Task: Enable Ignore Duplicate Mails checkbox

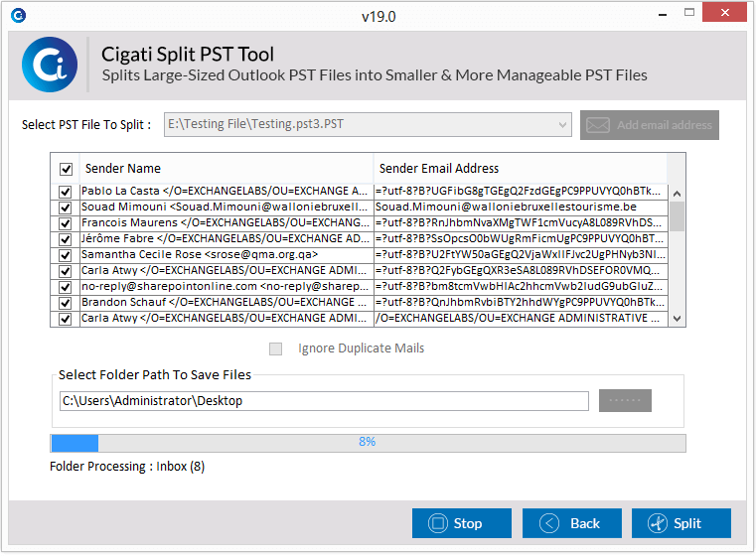Action: point(276,348)
